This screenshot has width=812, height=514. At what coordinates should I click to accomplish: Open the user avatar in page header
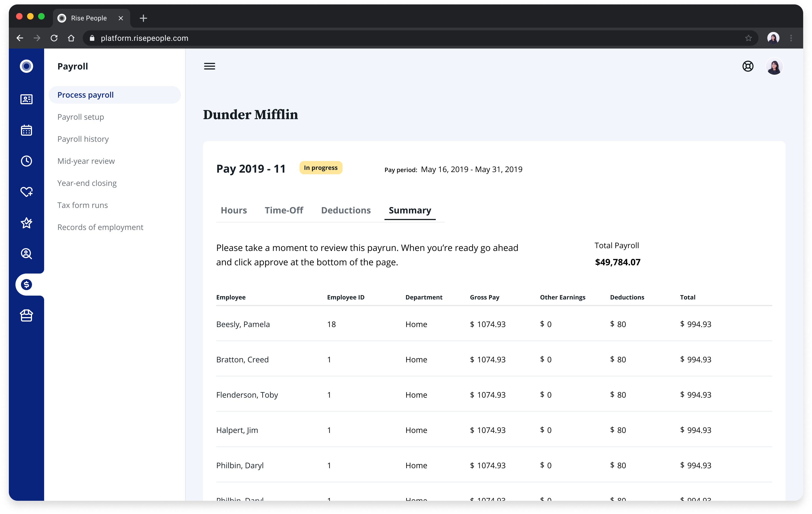(x=774, y=66)
